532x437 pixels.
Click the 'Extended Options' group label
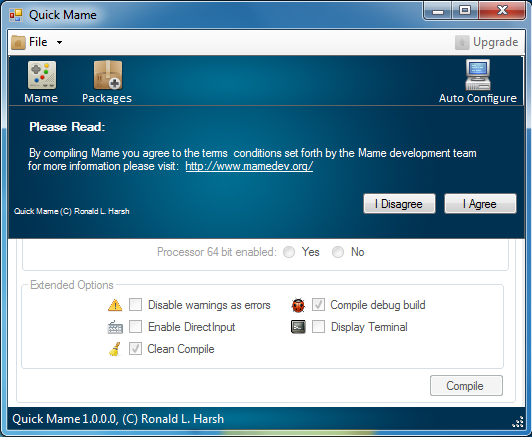(72, 285)
